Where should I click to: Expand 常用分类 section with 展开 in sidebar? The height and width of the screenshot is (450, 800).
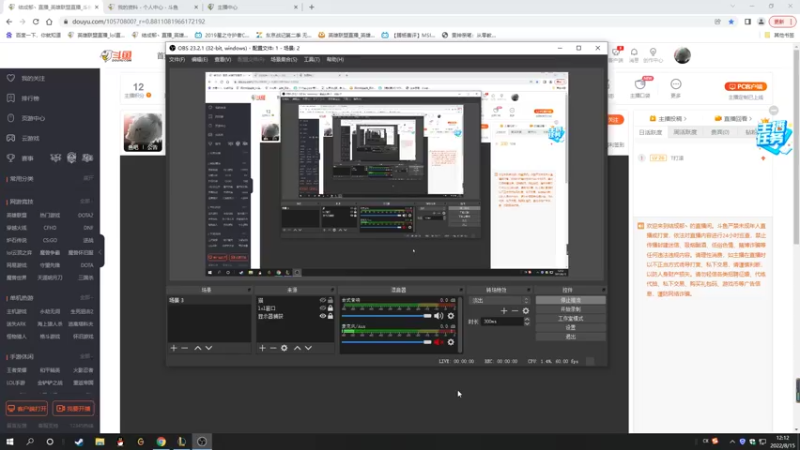[x=88, y=179]
